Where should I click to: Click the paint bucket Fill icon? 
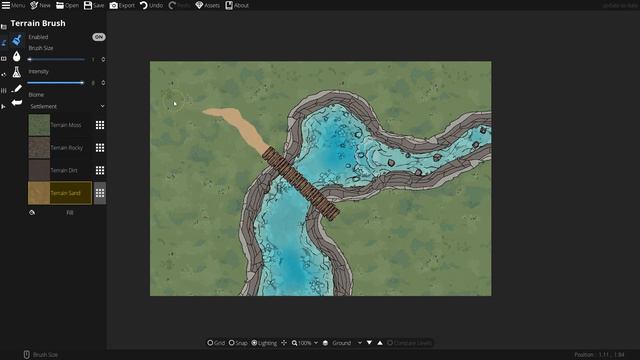32,212
